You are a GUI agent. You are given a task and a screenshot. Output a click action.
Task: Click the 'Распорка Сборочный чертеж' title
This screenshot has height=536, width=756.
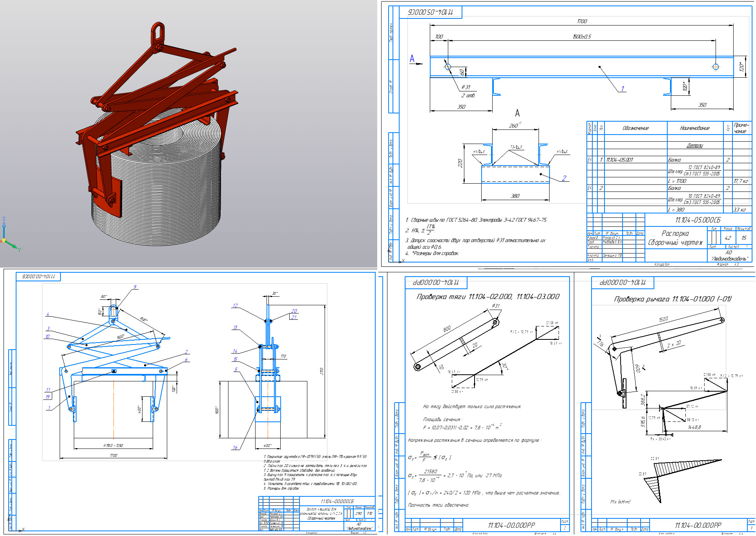675,238
